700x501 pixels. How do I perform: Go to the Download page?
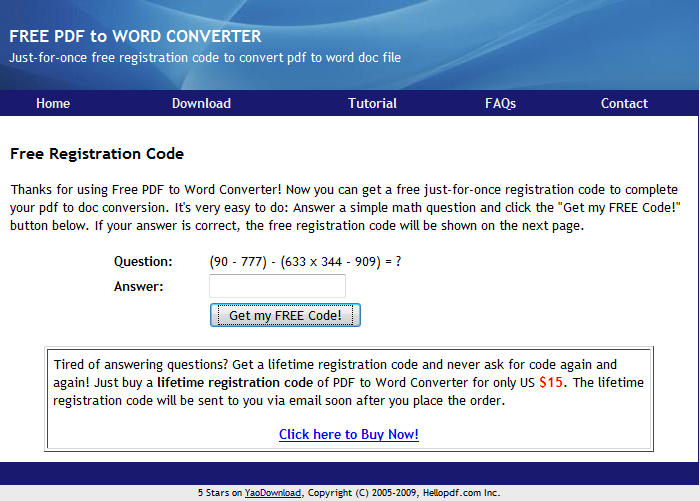click(201, 103)
